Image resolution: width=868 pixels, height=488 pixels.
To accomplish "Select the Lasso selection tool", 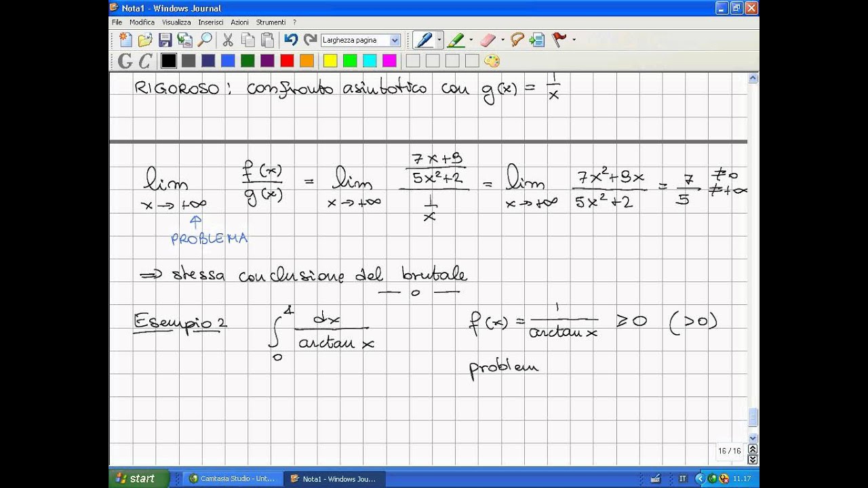I will pyautogui.click(x=517, y=40).
